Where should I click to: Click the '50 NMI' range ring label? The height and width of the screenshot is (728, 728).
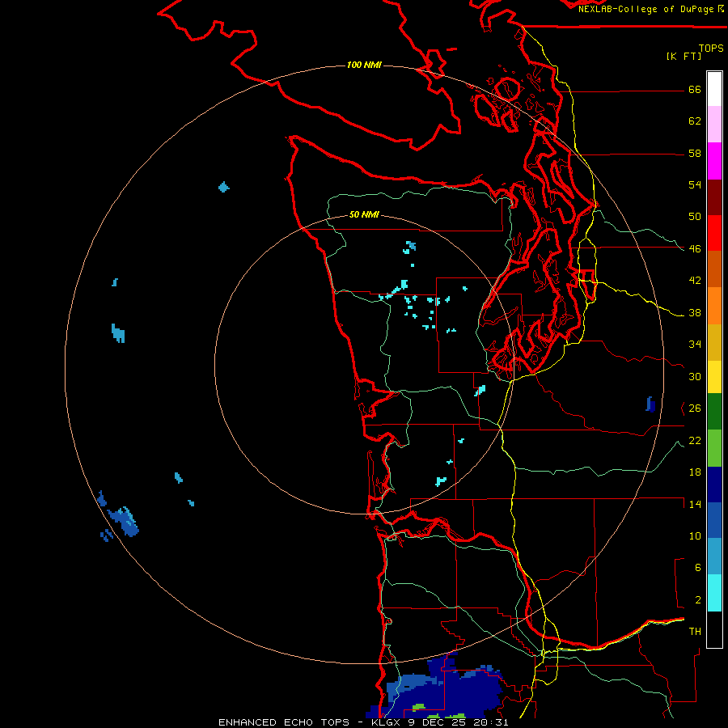point(364,214)
